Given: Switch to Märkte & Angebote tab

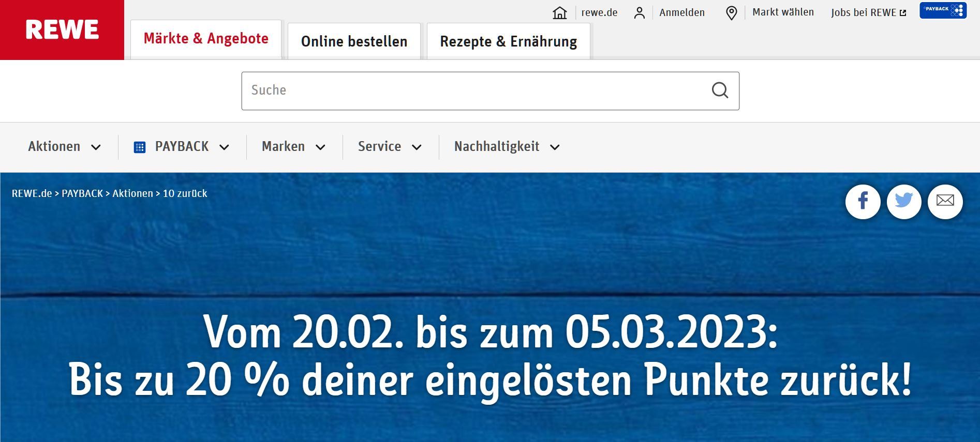Looking at the screenshot, I should pyautogui.click(x=206, y=39).
